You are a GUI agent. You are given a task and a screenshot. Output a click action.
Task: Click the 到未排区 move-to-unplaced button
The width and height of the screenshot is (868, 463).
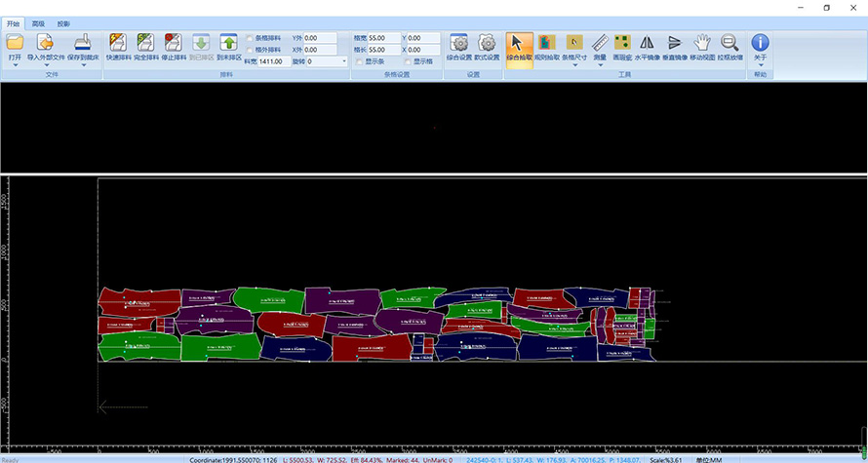[x=229, y=44]
